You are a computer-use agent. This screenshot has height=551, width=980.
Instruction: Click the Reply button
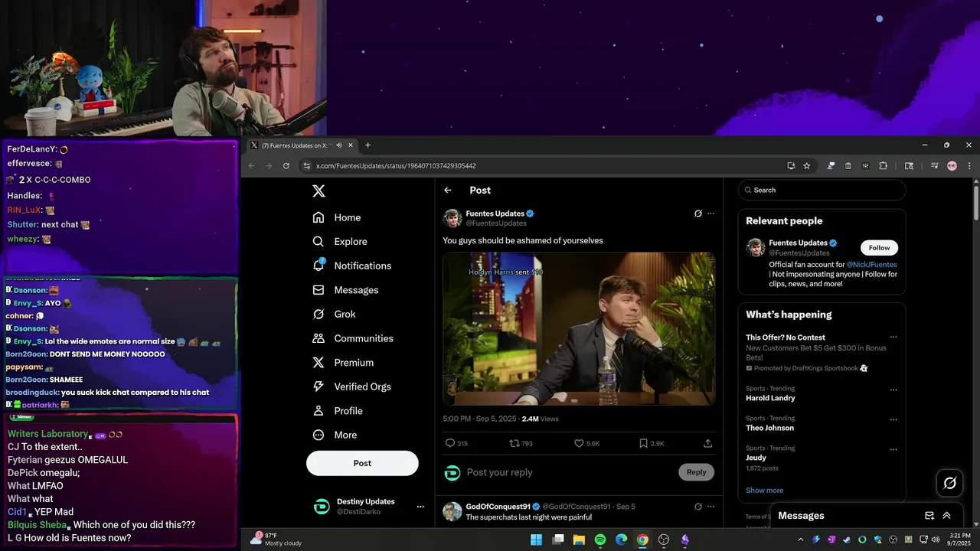[696, 472]
